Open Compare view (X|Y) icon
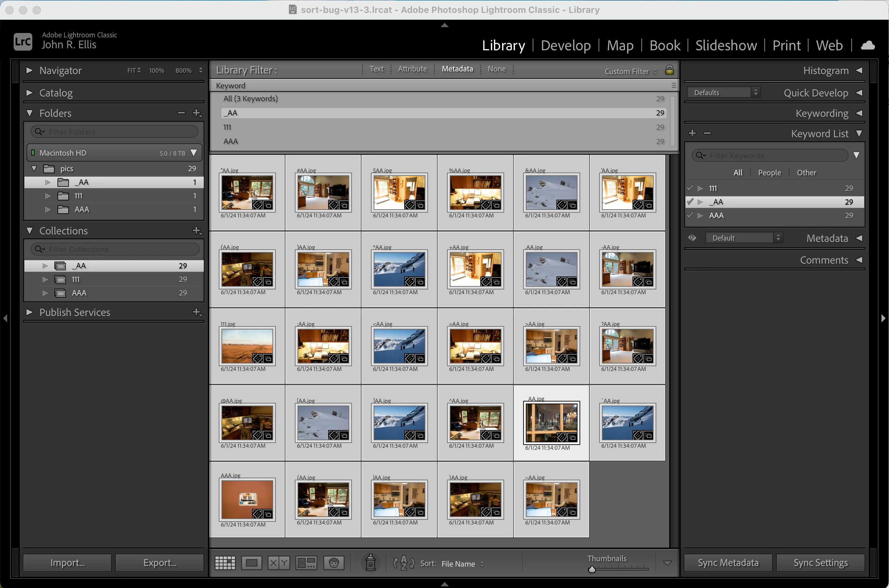The height and width of the screenshot is (588, 889). [x=279, y=563]
